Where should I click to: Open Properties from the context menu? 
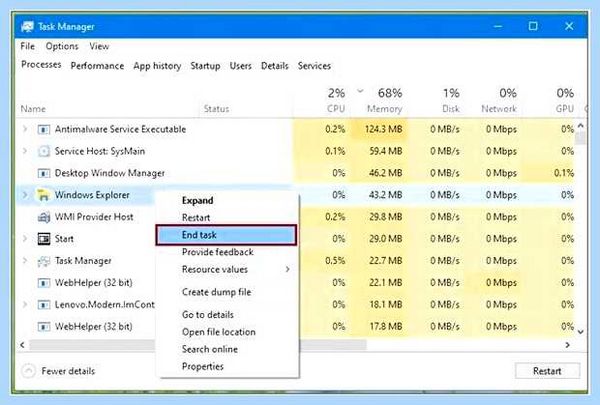(202, 366)
